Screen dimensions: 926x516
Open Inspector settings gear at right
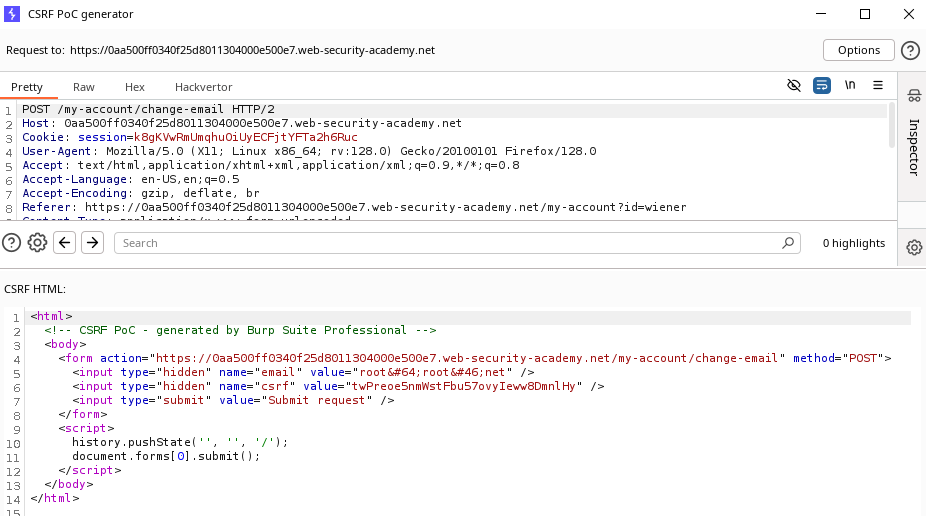point(914,247)
